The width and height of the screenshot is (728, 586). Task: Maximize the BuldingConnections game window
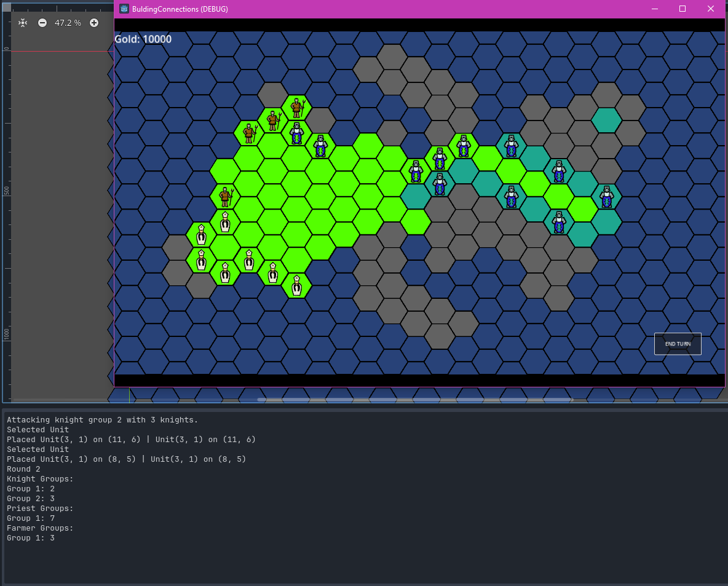pos(682,9)
